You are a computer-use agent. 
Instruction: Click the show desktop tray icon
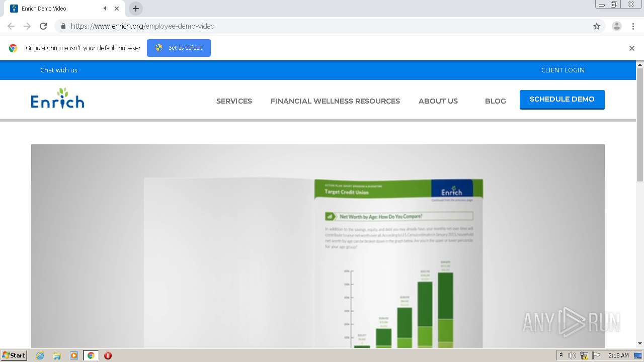pyautogui.click(x=638, y=355)
